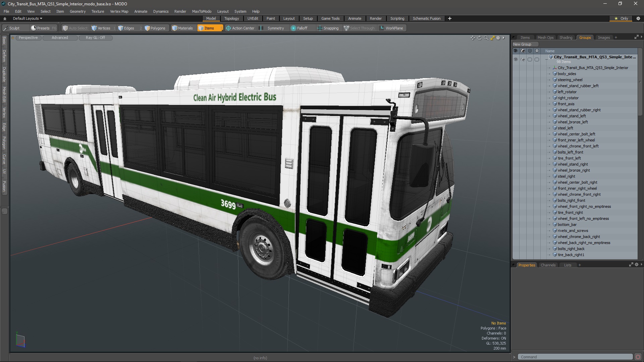The width and height of the screenshot is (644, 362).
Task: Select the rivets_and_screws item
Action: click(573, 231)
